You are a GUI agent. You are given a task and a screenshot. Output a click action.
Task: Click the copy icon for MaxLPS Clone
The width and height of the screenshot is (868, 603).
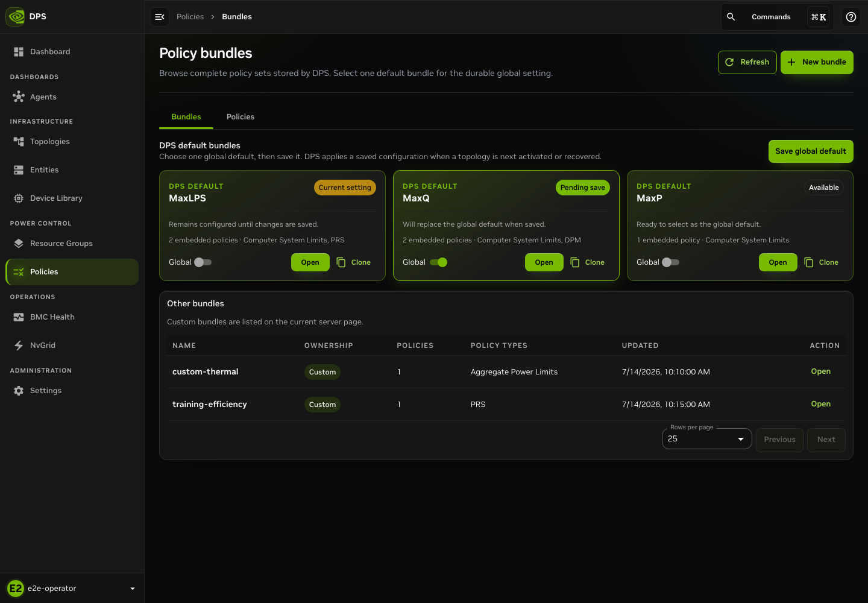[341, 262]
